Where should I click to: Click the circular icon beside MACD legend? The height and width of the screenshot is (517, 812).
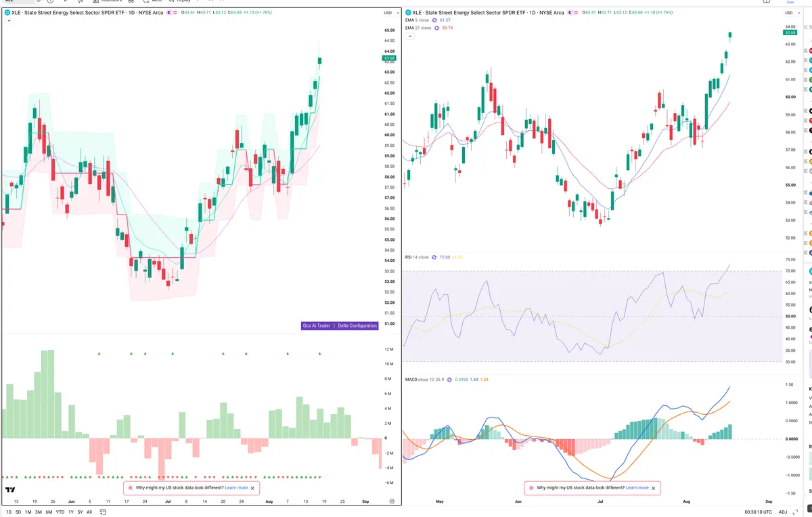pyautogui.click(x=450, y=380)
